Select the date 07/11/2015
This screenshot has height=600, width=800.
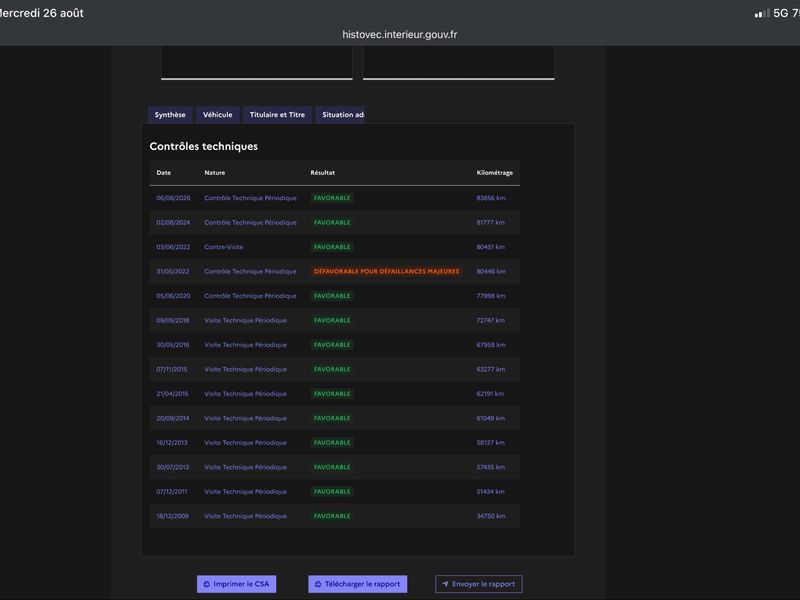click(171, 369)
